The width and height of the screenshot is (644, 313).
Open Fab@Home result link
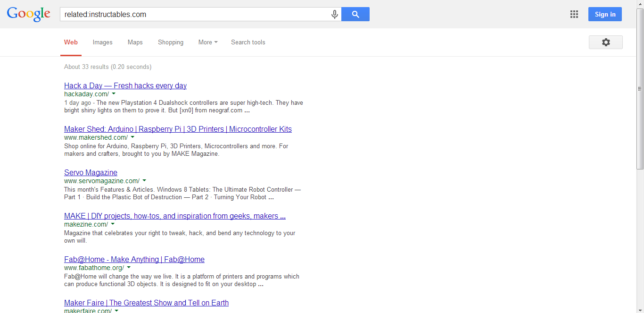[x=134, y=259]
